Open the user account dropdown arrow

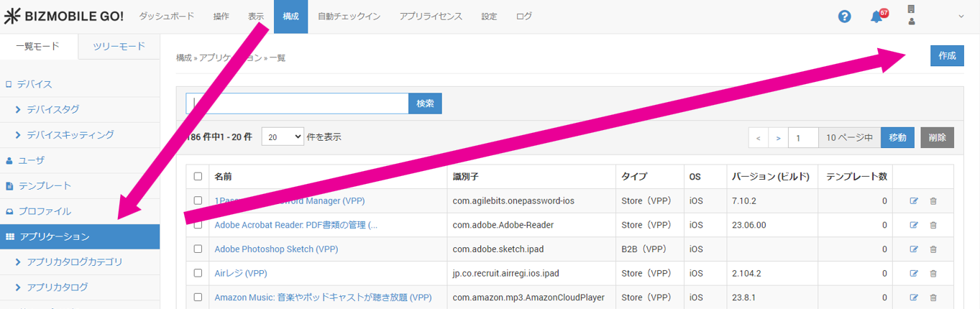click(961, 17)
